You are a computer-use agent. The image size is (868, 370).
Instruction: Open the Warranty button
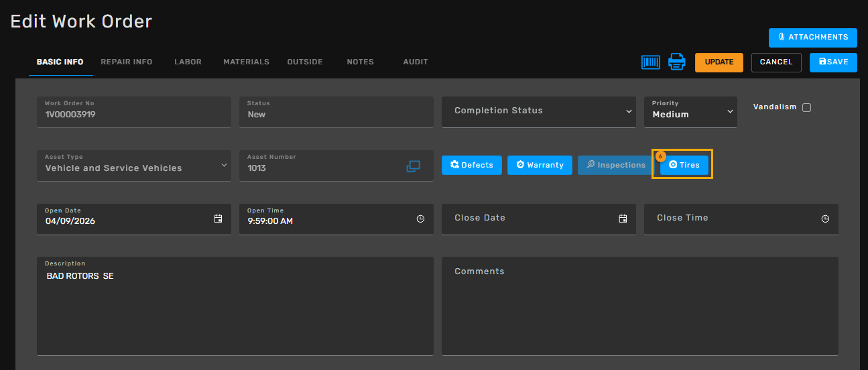(x=540, y=165)
